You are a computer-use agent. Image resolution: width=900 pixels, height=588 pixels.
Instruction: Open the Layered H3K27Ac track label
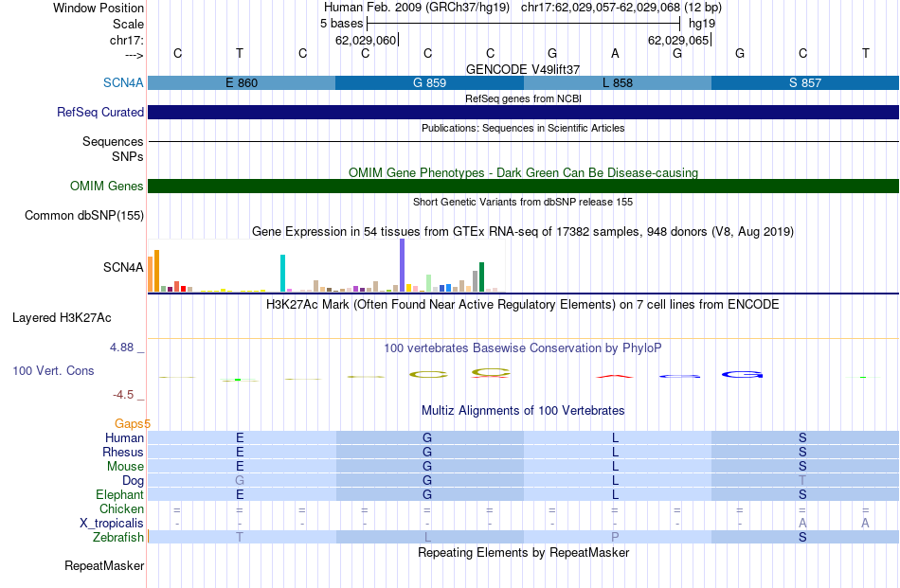[62, 317]
